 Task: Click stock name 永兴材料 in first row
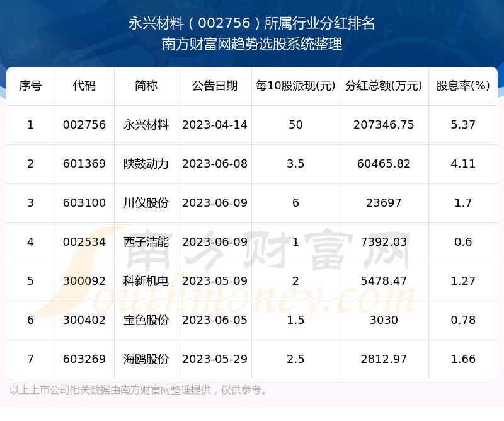point(146,125)
